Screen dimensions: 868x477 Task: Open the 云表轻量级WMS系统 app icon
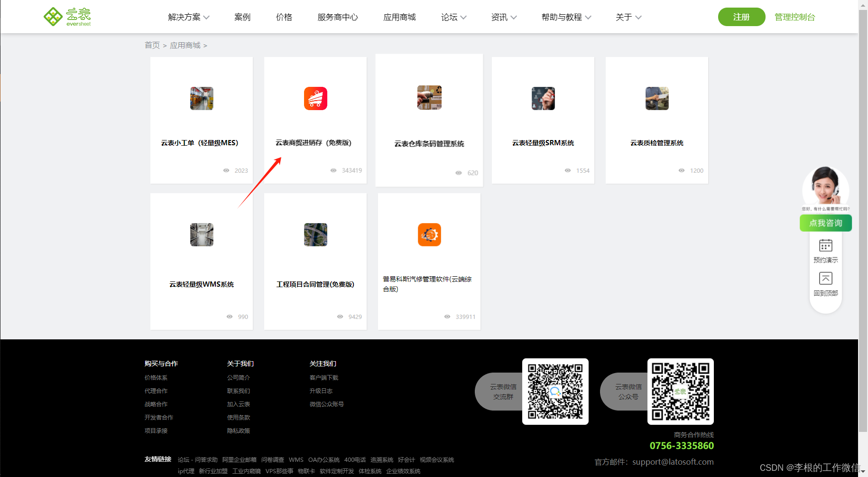point(202,234)
